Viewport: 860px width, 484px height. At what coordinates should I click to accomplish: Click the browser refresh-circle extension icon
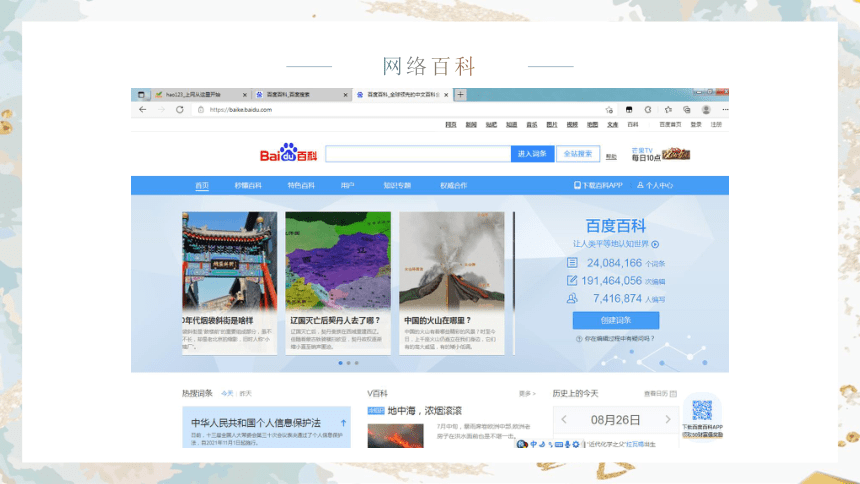click(648, 110)
